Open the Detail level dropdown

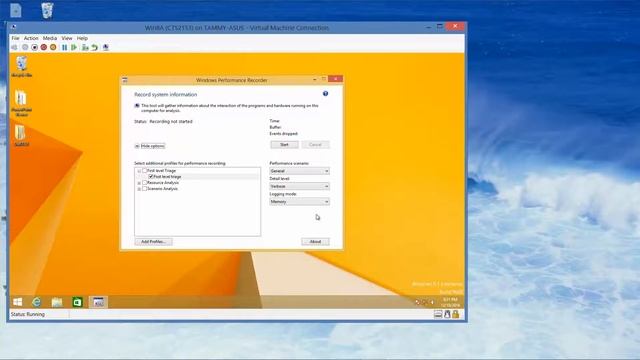click(299, 186)
